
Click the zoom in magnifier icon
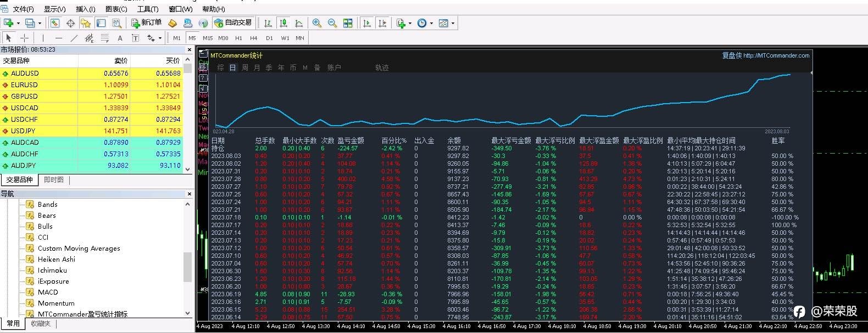coord(317,23)
